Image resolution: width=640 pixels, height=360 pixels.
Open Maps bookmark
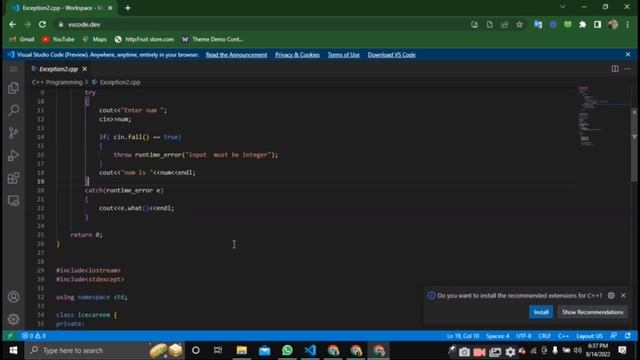coord(95,39)
